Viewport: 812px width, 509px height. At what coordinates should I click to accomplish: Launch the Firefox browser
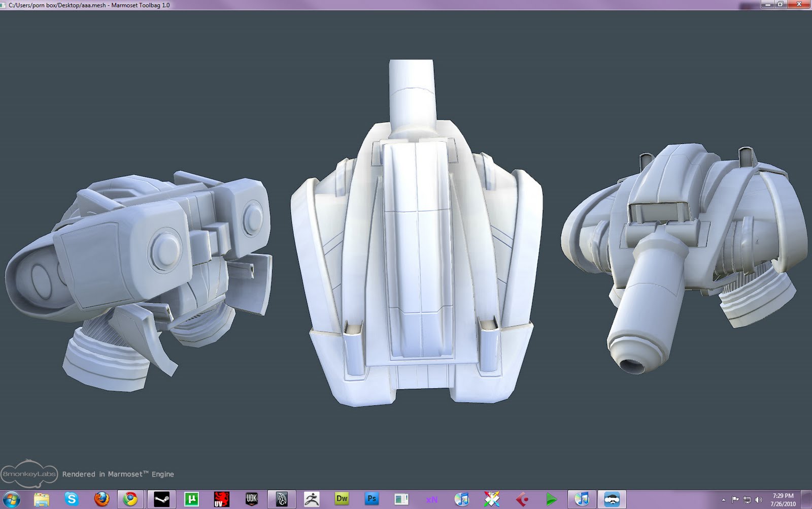pyautogui.click(x=101, y=499)
